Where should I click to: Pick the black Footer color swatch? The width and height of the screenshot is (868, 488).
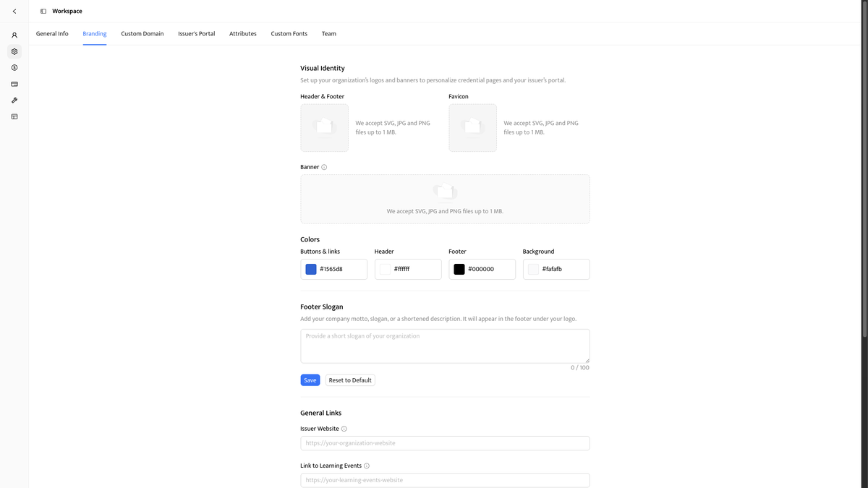[459, 270]
